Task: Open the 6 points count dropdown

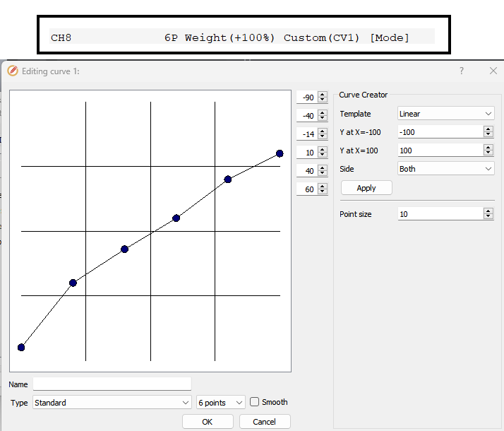Action: click(220, 403)
